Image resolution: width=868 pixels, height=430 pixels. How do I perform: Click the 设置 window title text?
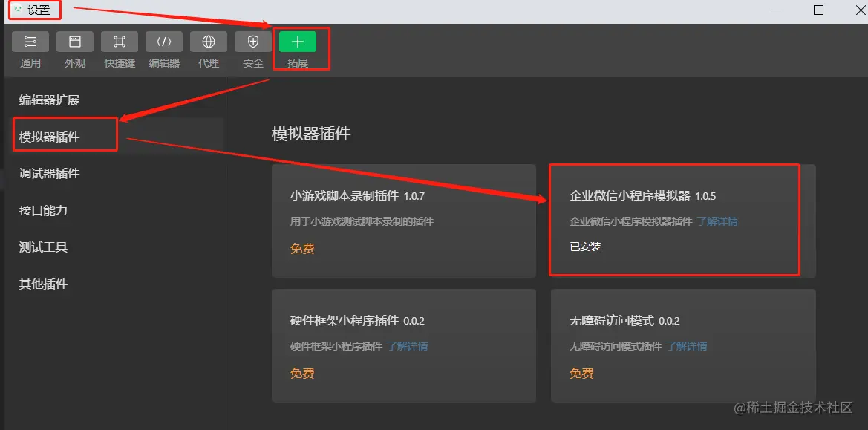[39, 10]
